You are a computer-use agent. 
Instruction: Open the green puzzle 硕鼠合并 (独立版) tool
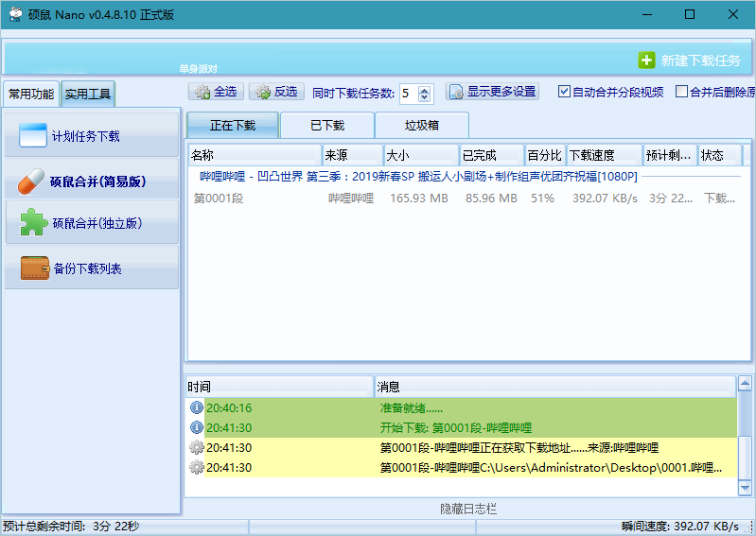pos(34,222)
